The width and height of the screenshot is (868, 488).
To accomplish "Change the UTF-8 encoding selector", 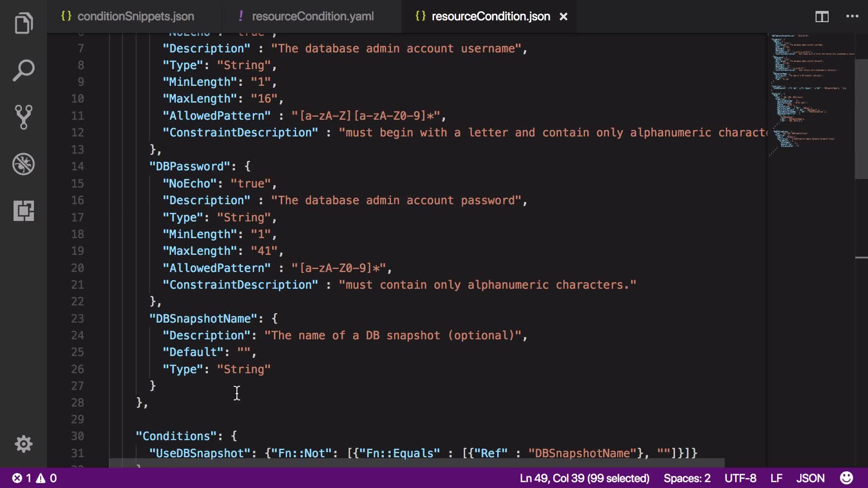I will 740,478.
